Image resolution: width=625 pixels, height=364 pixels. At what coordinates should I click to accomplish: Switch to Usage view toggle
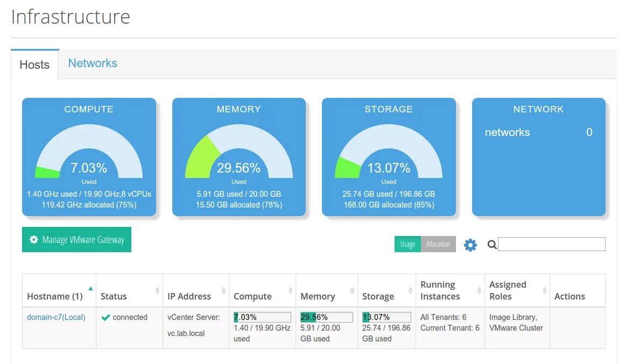pyautogui.click(x=408, y=244)
